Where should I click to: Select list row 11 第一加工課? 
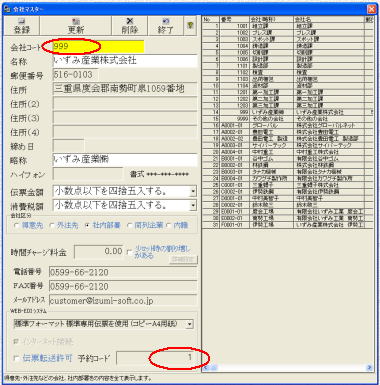287,92
